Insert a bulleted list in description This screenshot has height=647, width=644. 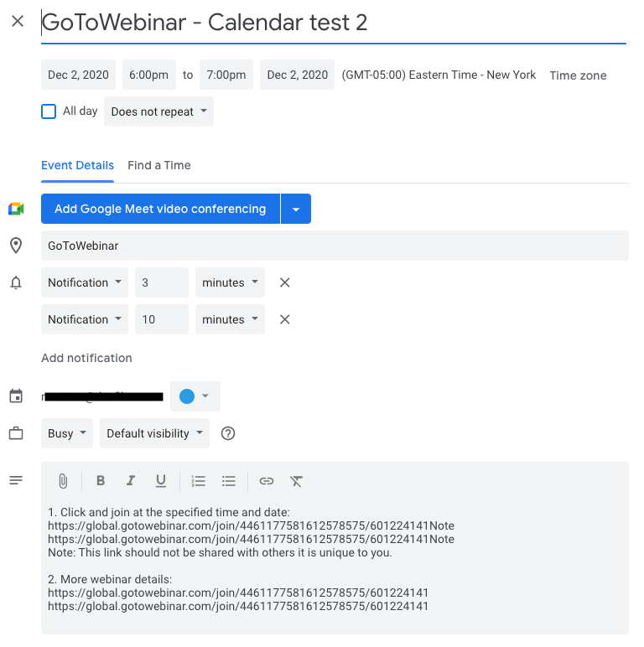click(x=229, y=481)
